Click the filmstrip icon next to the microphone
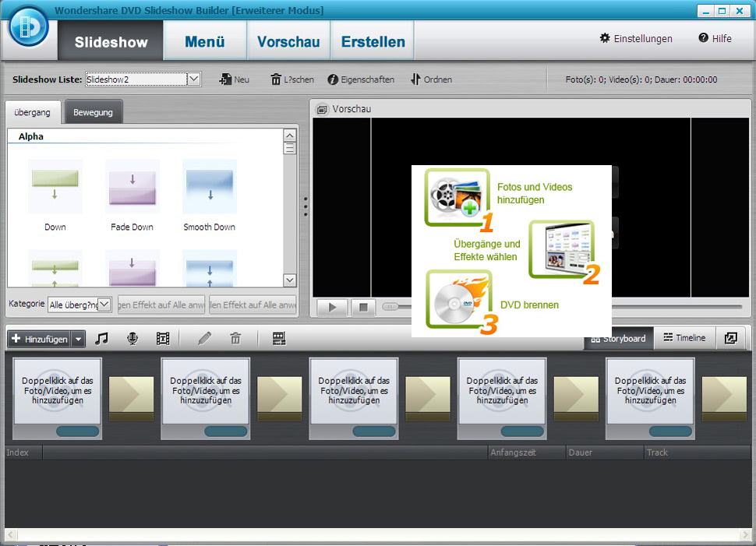756x546 pixels. click(161, 338)
